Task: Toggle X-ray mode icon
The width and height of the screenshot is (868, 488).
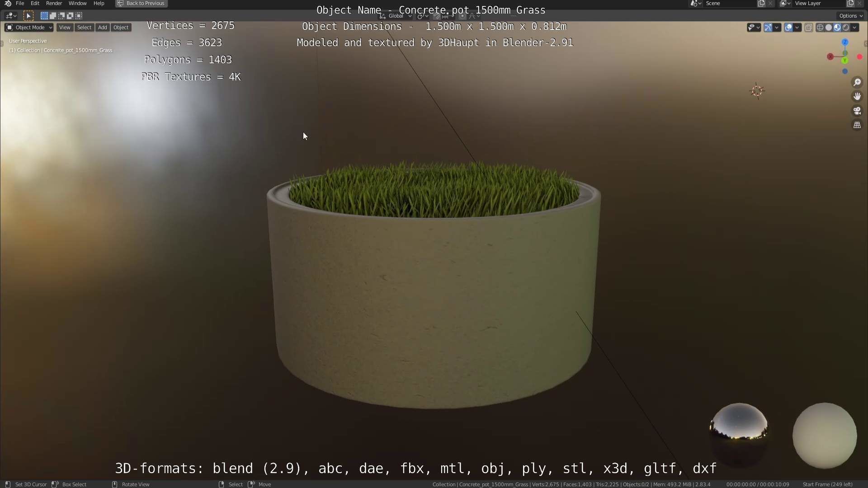Action: click(809, 28)
